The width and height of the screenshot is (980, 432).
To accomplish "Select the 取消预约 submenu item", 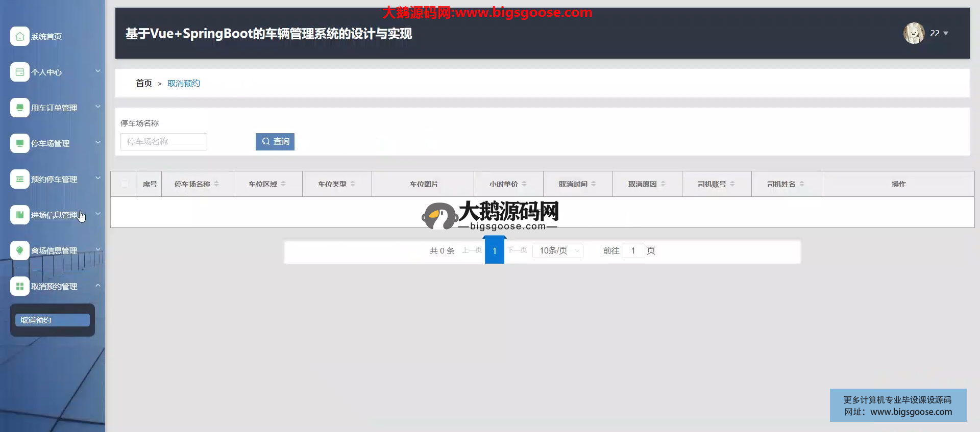I will (52, 320).
